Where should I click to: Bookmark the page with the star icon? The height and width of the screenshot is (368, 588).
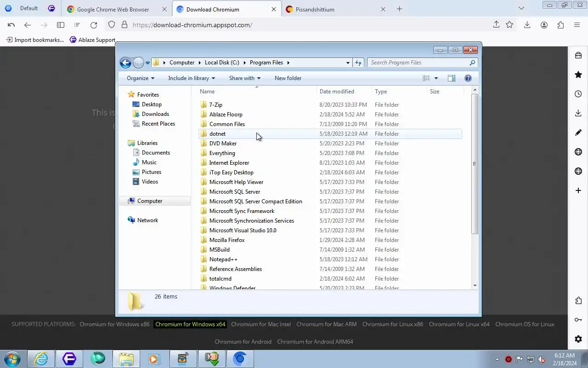coord(509,25)
